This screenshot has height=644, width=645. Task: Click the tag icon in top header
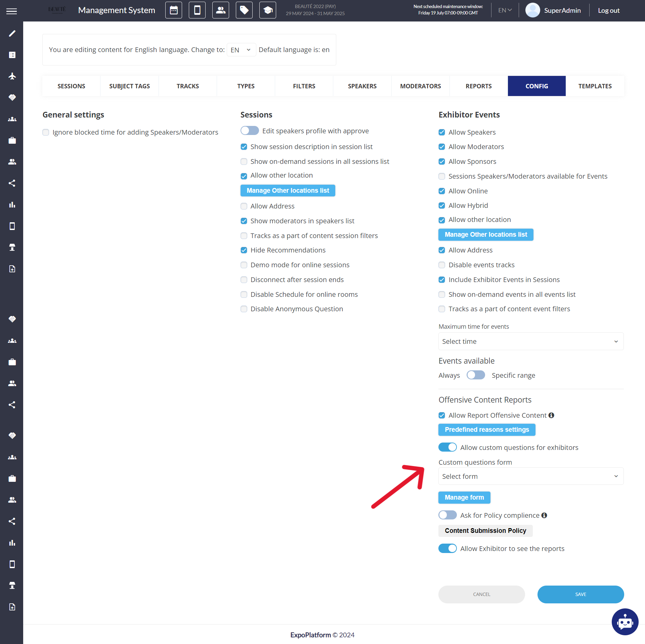244,10
